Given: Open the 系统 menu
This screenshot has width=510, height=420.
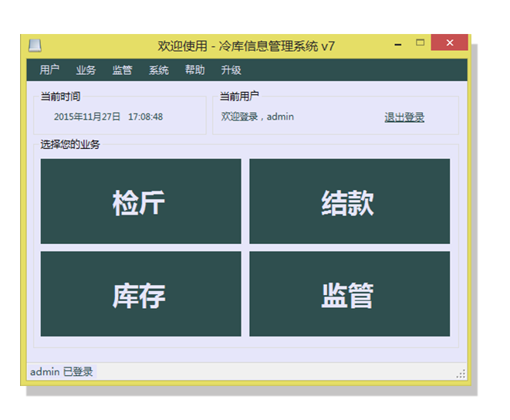Looking at the screenshot, I should tap(158, 70).
